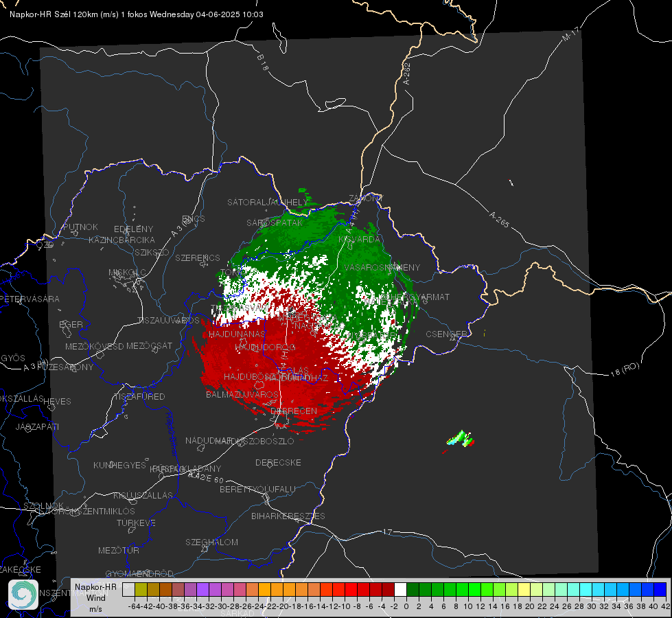
Task: Pick the white swatch between -2 and 0
Action: pyautogui.click(x=400, y=589)
